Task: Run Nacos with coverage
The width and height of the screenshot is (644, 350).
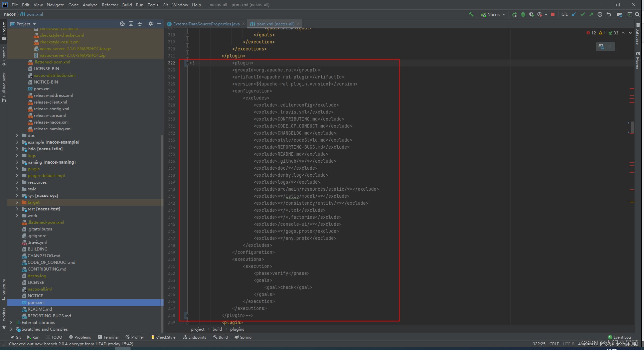Action: (x=531, y=14)
